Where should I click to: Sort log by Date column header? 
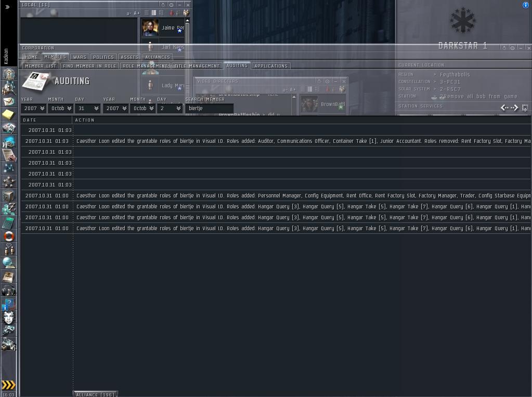[x=46, y=120]
